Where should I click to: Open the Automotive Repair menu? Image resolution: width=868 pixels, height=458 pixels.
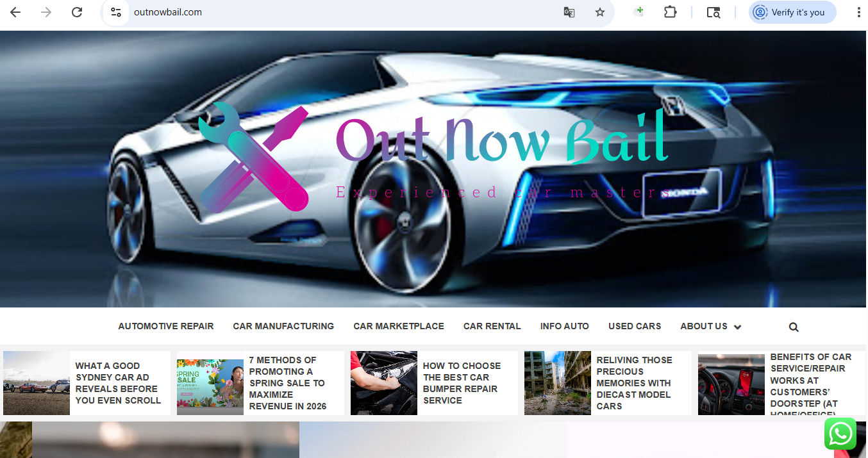pos(166,326)
